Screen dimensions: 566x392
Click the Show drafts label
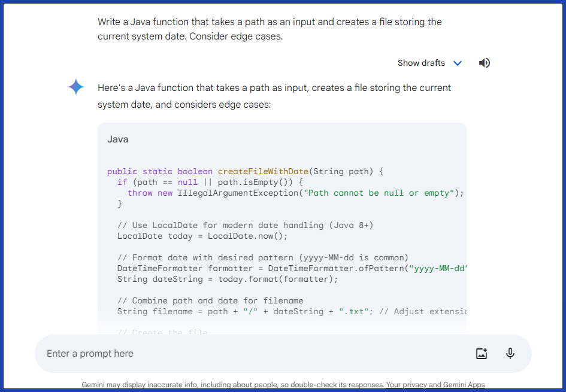pyautogui.click(x=421, y=63)
